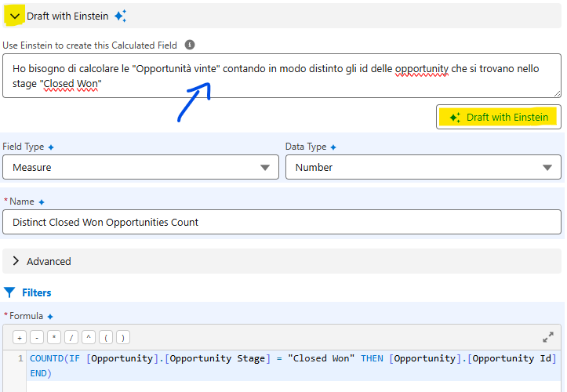Insert an opening parenthesis in formula
Screen dimensions: 567x392
click(x=106, y=337)
